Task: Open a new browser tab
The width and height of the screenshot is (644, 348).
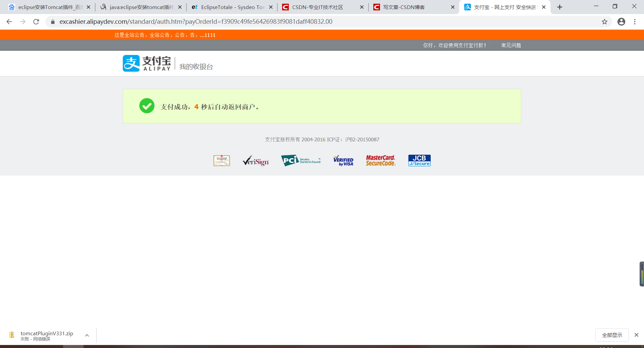Action: [x=559, y=7]
